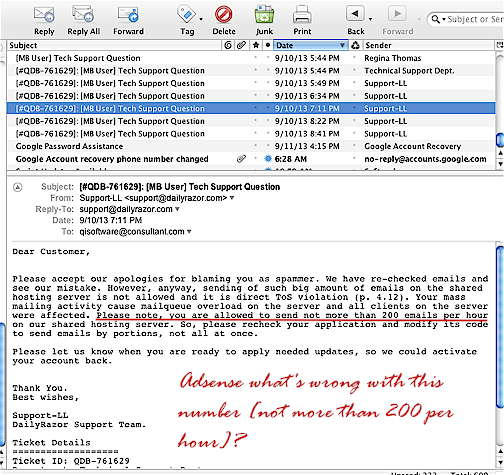Toggle read status on 9/10/13 5:49 PM message
Viewport: 504px width, 475px height.
click(268, 83)
